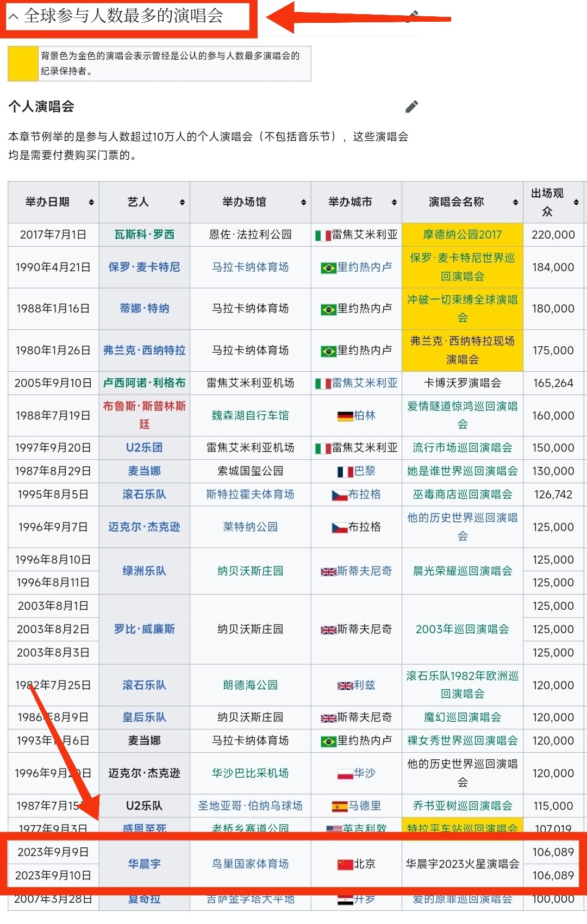Select the text 卡博沃罗演唱会
Viewport: 587px width, 924px height.
coord(463,383)
